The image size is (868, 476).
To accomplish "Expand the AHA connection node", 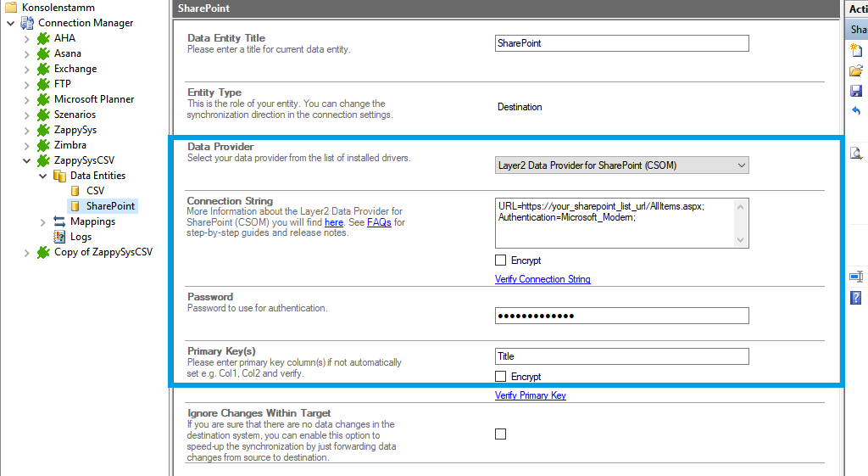I will [26, 39].
